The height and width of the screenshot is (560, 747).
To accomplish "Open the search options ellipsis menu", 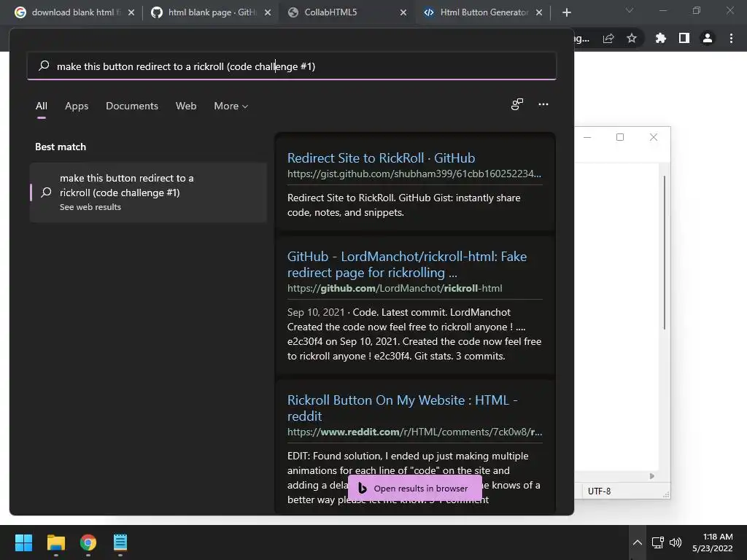I will pyautogui.click(x=543, y=104).
